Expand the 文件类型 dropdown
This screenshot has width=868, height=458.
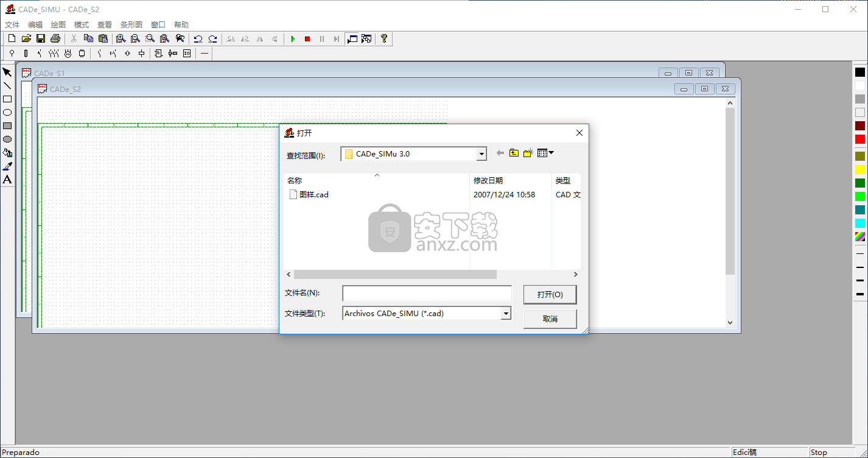(506, 314)
